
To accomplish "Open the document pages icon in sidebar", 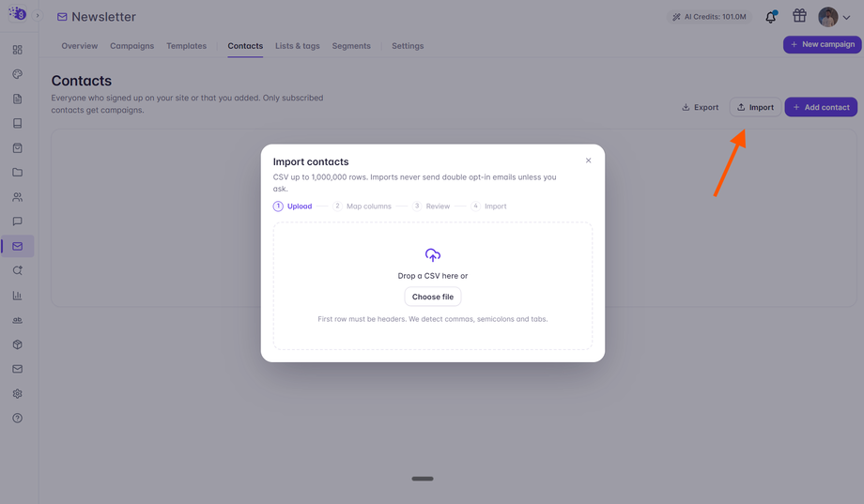I will pos(18,99).
